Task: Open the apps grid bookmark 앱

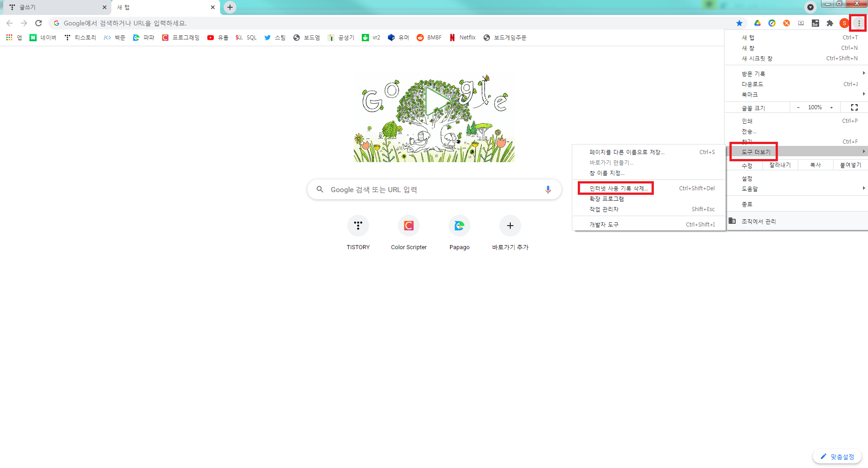Action: (14, 38)
